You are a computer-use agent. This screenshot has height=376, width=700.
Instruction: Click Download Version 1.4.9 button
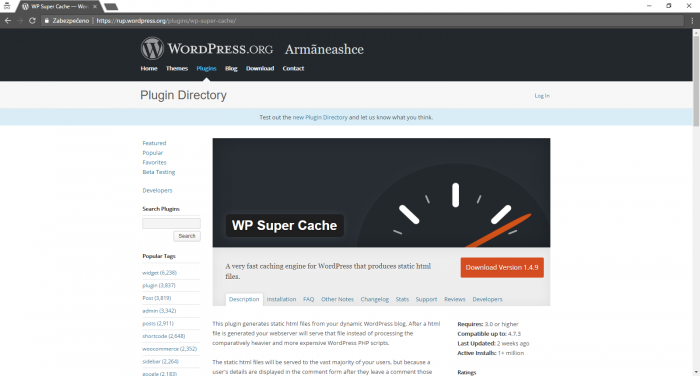(502, 267)
